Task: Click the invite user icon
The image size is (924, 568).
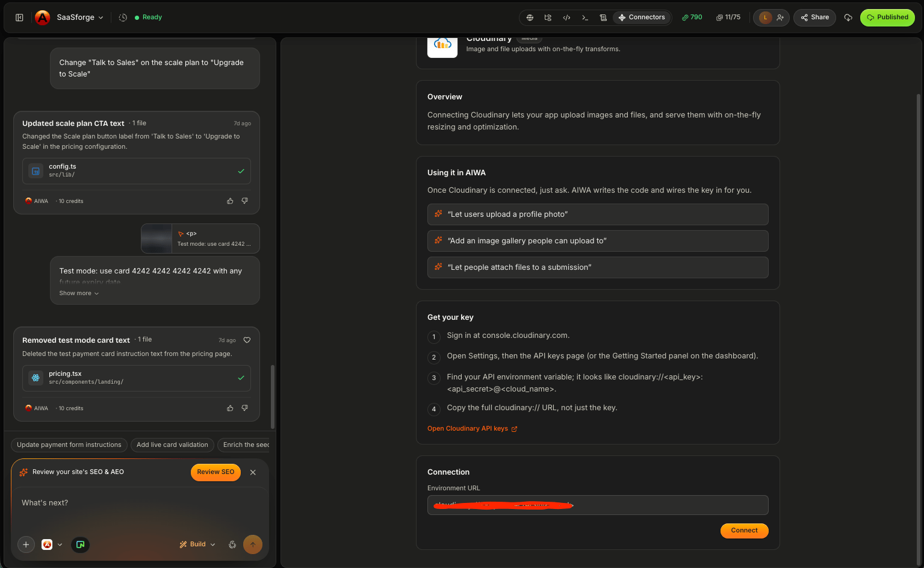Action: (x=780, y=17)
